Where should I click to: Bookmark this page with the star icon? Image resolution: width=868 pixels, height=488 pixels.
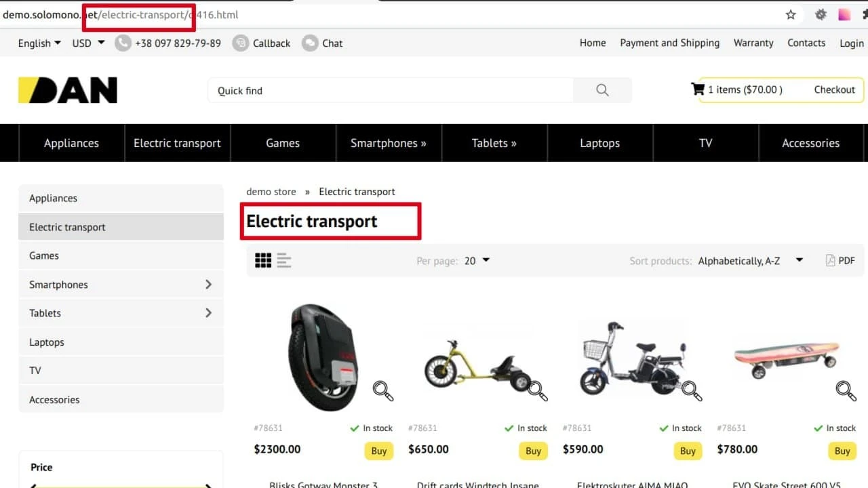pos(791,15)
